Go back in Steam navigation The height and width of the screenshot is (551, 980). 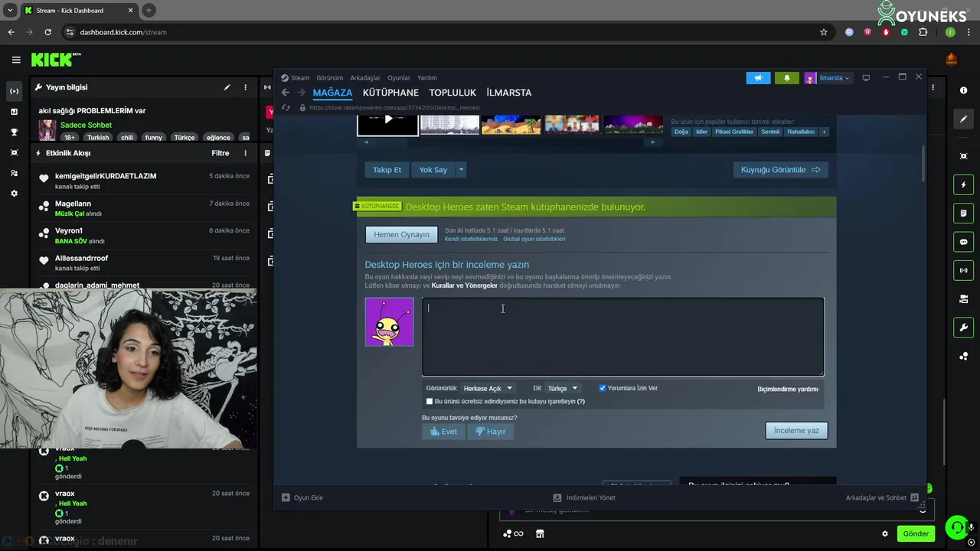286,93
